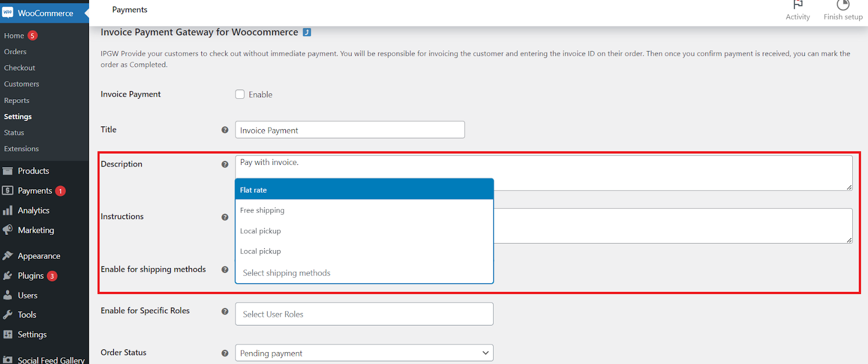
Task: Click the Order Status label
Action: point(124,353)
